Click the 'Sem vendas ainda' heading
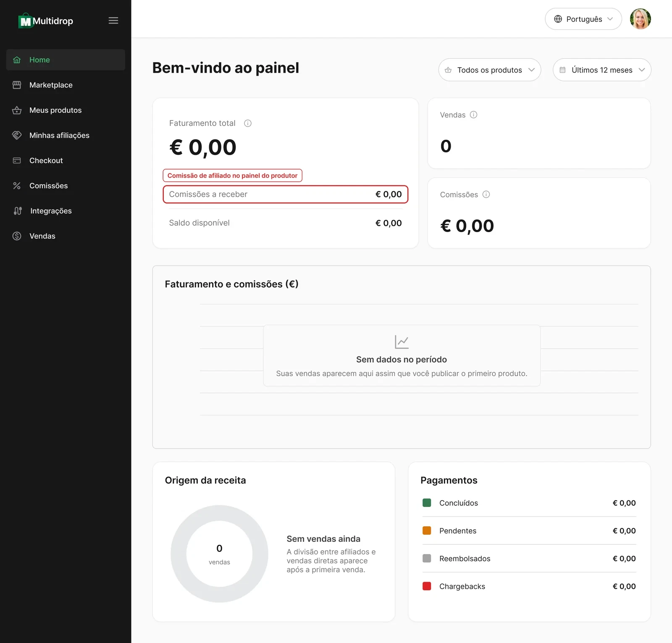 point(323,539)
